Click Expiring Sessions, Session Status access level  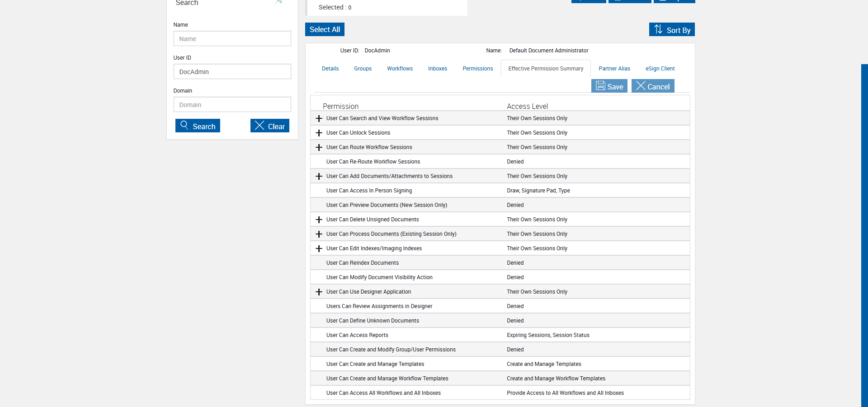pyautogui.click(x=548, y=335)
